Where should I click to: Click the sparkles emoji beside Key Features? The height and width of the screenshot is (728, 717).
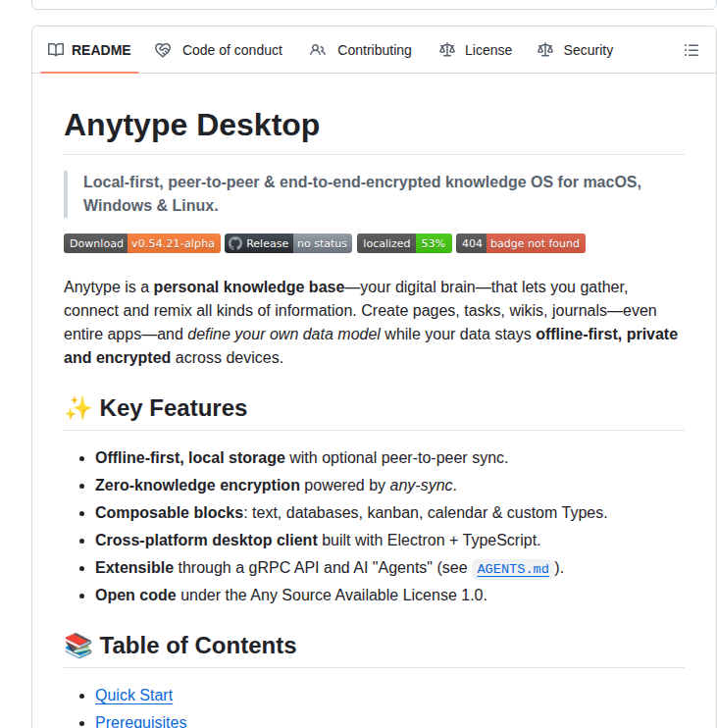click(77, 408)
